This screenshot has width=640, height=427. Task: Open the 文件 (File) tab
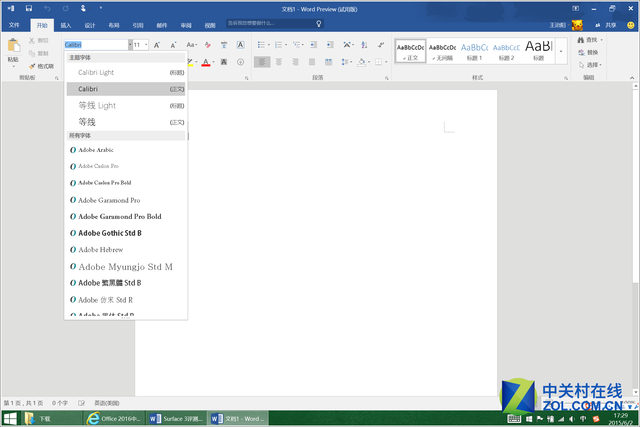coord(14,25)
